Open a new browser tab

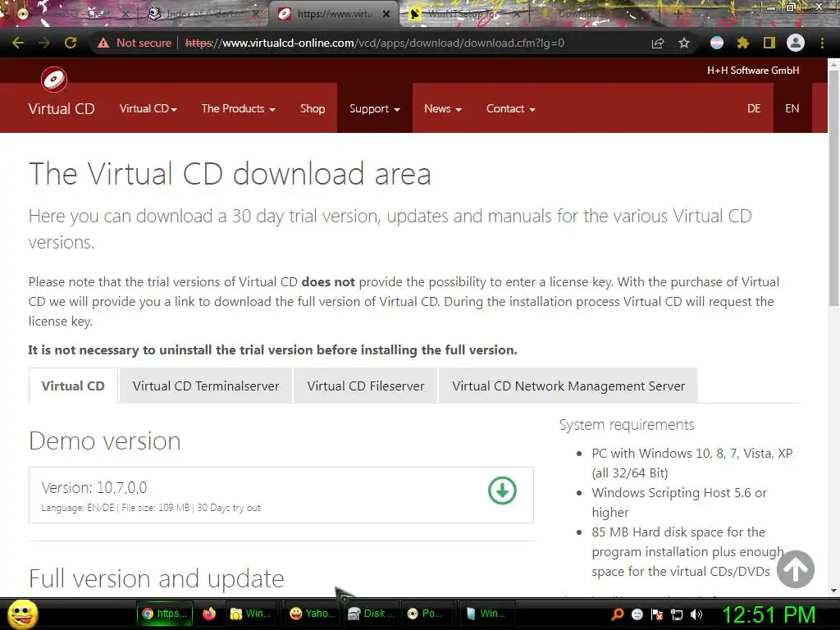point(678,14)
